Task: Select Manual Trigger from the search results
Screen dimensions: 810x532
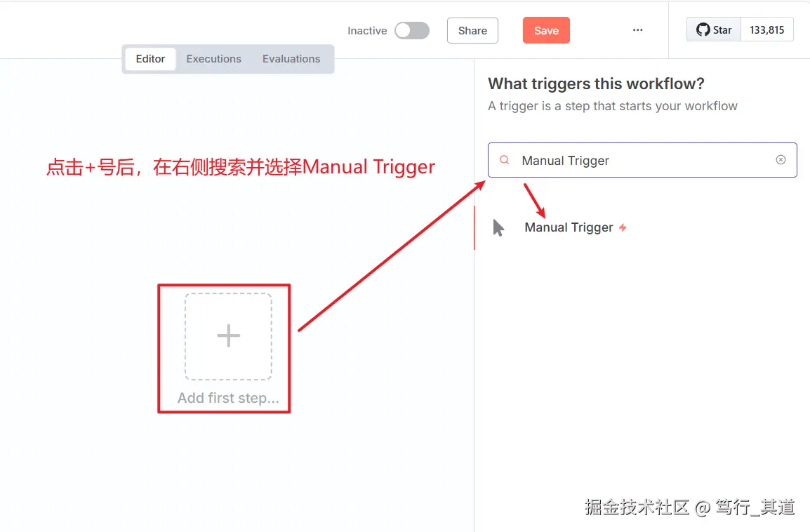Action: [569, 227]
